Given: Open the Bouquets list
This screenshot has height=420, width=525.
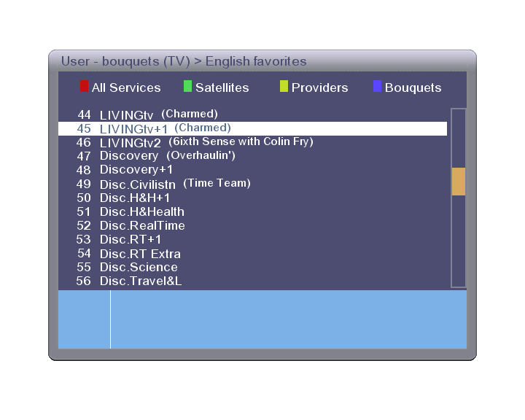Looking at the screenshot, I should pos(413,87).
